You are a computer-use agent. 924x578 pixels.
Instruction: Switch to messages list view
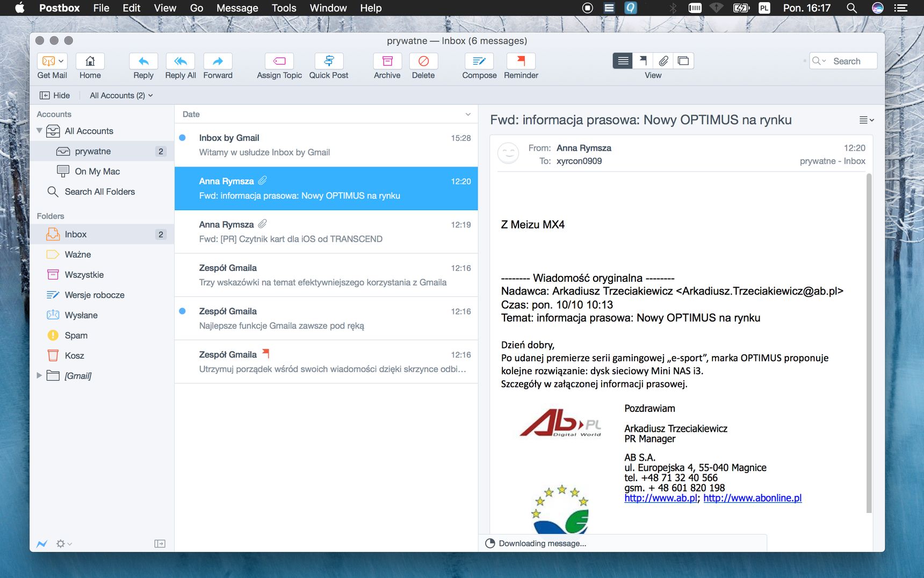pyautogui.click(x=623, y=61)
